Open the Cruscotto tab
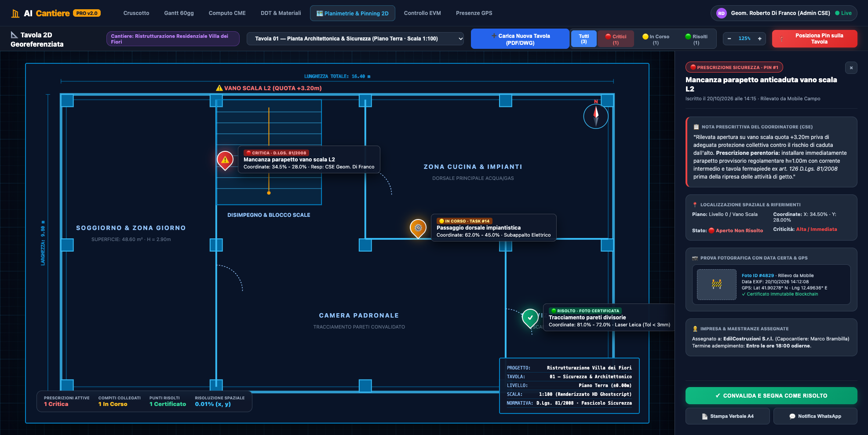This screenshot has height=435, width=868. point(136,13)
